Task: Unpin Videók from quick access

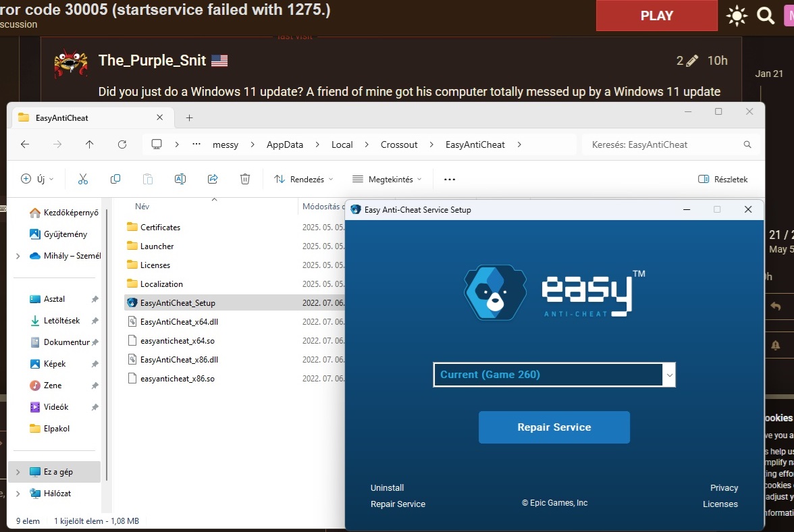Action: 95,407
